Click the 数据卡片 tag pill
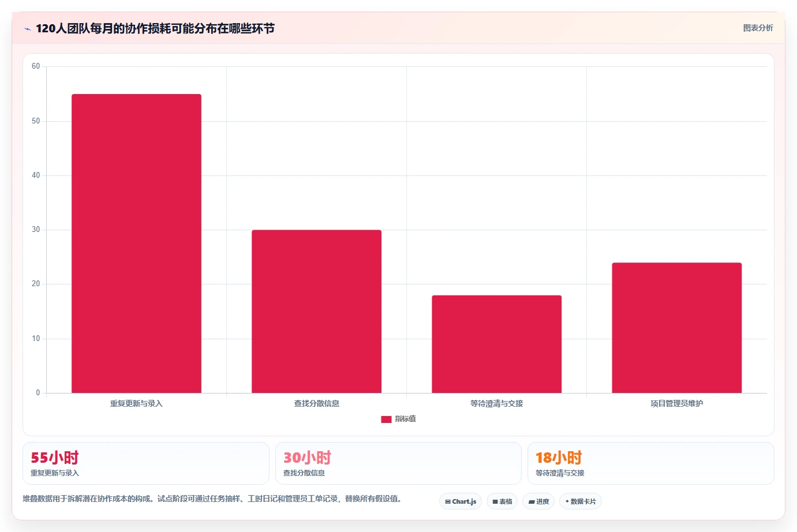 pos(581,501)
